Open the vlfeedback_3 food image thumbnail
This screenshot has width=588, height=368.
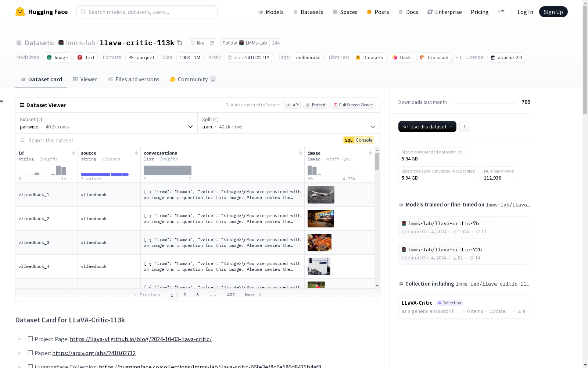pyautogui.click(x=319, y=243)
